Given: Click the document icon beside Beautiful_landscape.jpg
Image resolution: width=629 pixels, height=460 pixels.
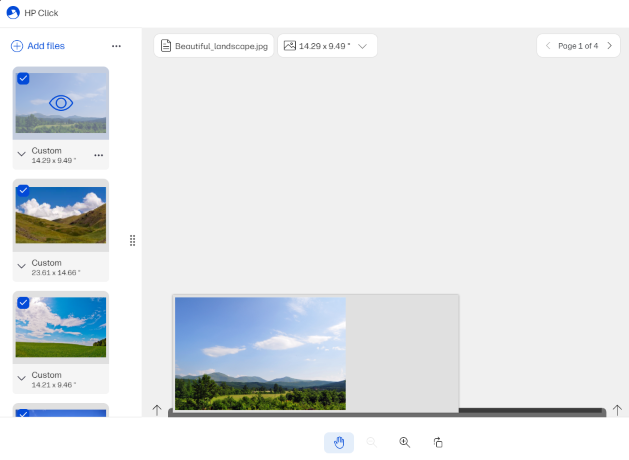Looking at the screenshot, I should tap(166, 46).
